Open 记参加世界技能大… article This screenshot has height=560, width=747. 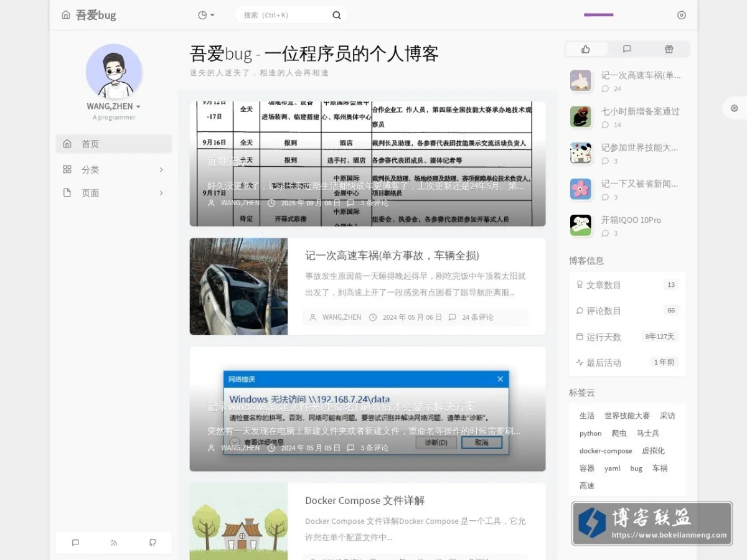639,147
